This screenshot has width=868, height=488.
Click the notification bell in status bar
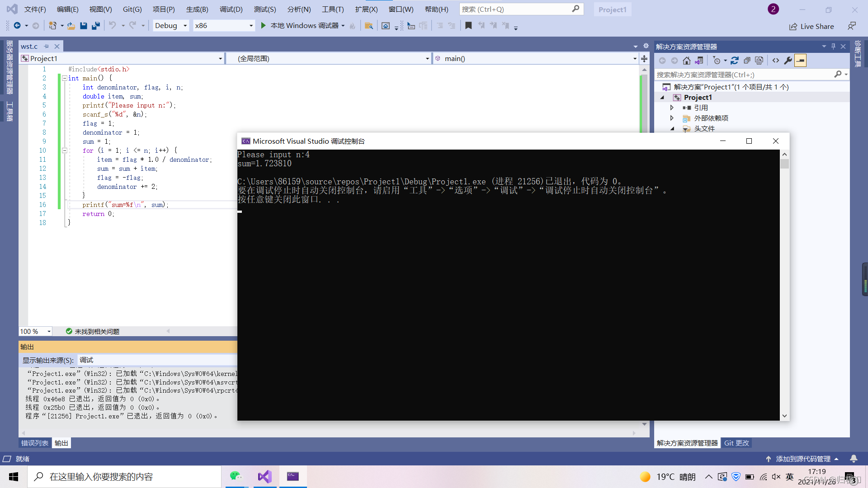[854, 459]
